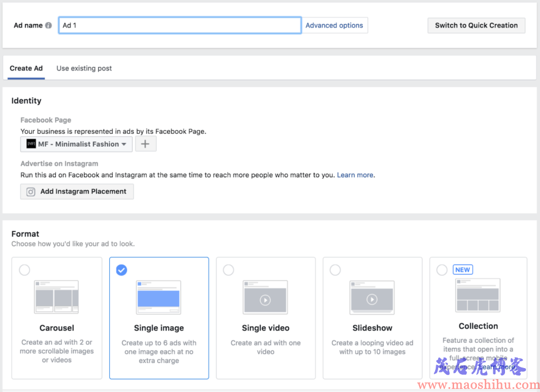The image size is (540, 392).
Task: Open the Learn more link about Instagram
Action: [x=355, y=175]
